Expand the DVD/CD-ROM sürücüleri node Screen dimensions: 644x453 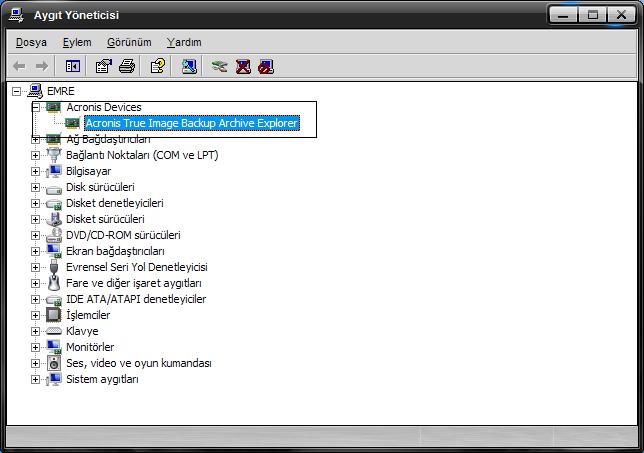35,235
